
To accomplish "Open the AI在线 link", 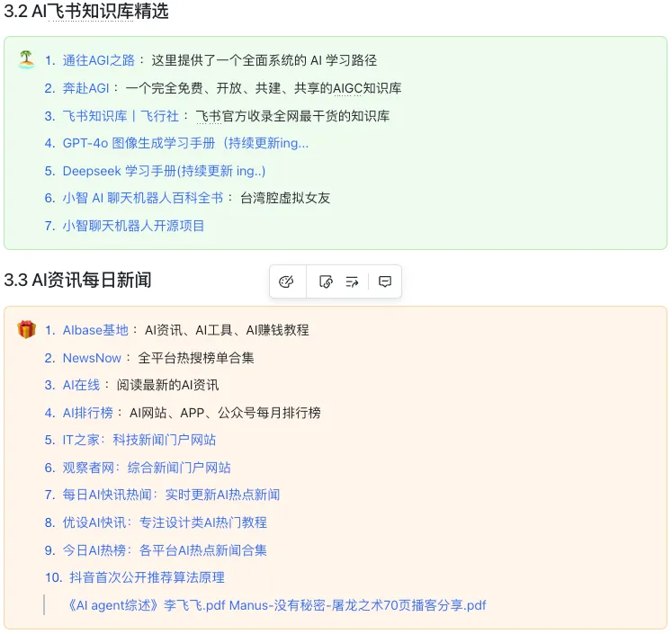I will 81,385.
